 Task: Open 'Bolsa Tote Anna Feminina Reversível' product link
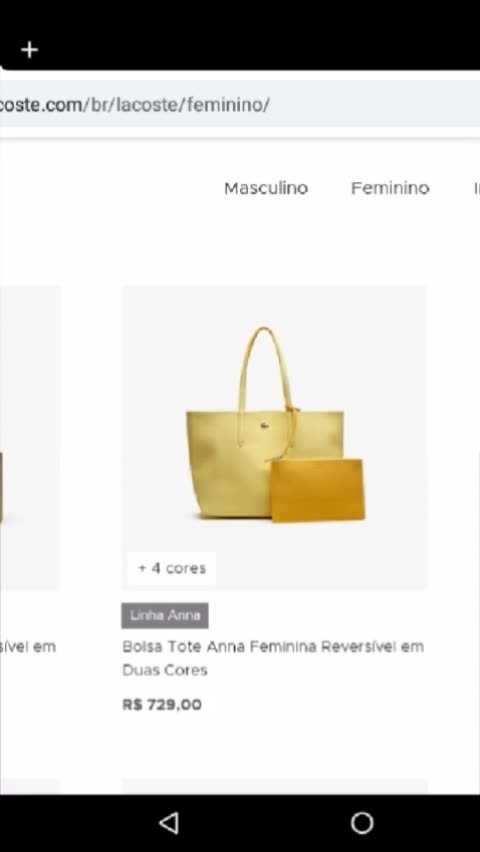(x=273, y=658)
